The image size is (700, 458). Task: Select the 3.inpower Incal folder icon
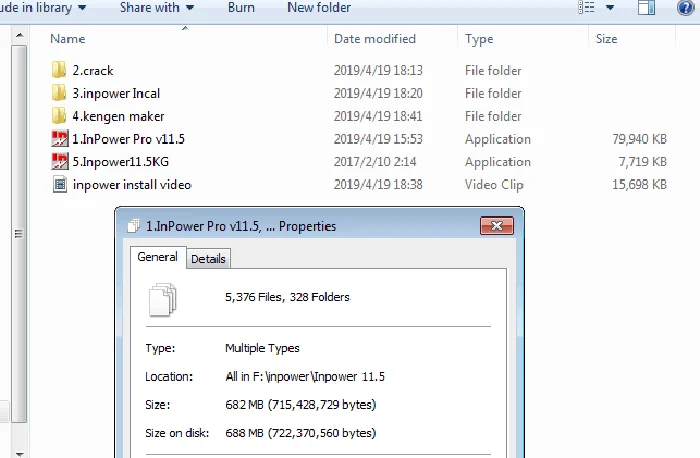pos(59,93)
